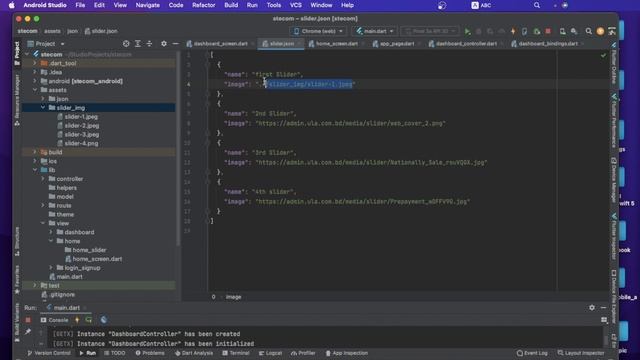Image resolution: width=640 pixels, height=360 pixels.
Task: Open the Resource Manager side panel
Action: (x=17, y=100)
